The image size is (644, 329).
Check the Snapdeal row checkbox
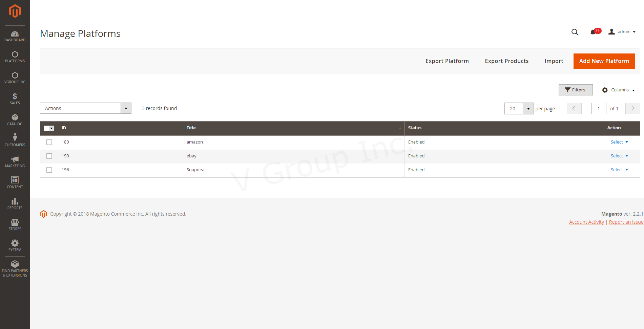pyautogui.click(x=49, y=170)
